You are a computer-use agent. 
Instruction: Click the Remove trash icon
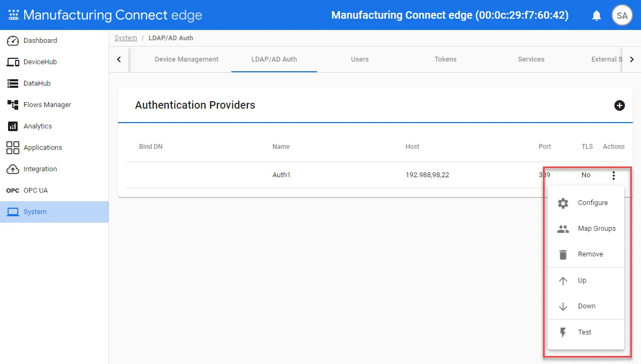pyautogui.click(x=563, y=254)
